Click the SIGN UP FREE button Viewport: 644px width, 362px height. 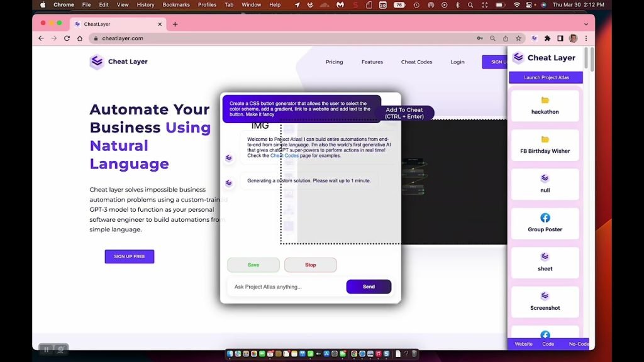tap(130, 256)
